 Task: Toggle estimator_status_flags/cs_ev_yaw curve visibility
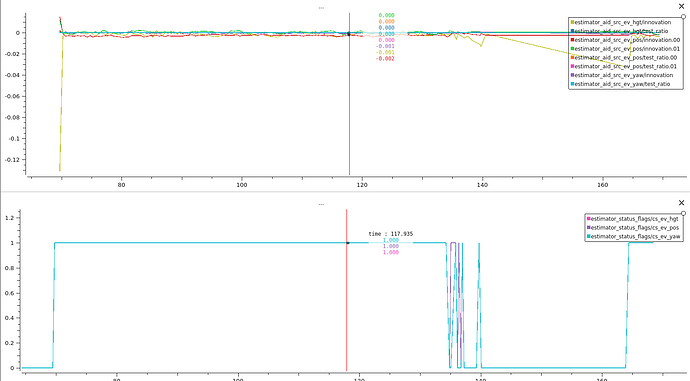point(633,236)
